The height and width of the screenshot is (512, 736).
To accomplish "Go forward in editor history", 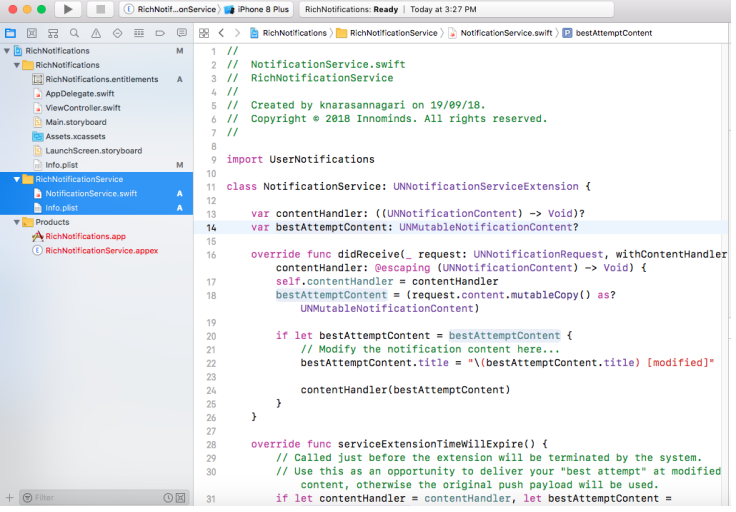I will click(x=238, y=33).
